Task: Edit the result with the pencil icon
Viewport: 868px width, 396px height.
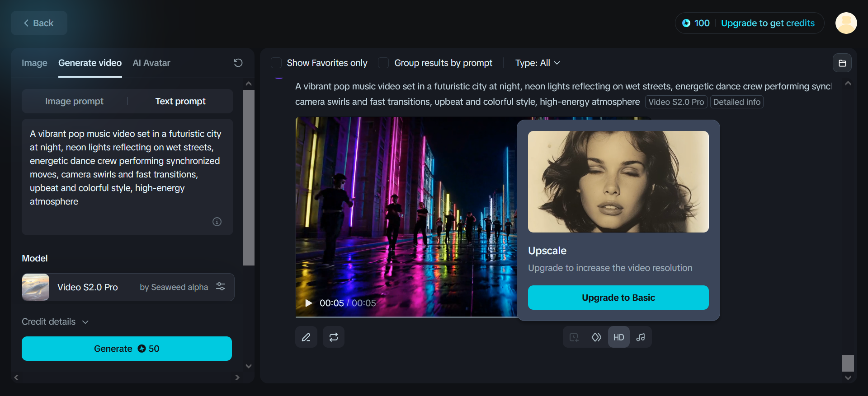Action: 306,337
